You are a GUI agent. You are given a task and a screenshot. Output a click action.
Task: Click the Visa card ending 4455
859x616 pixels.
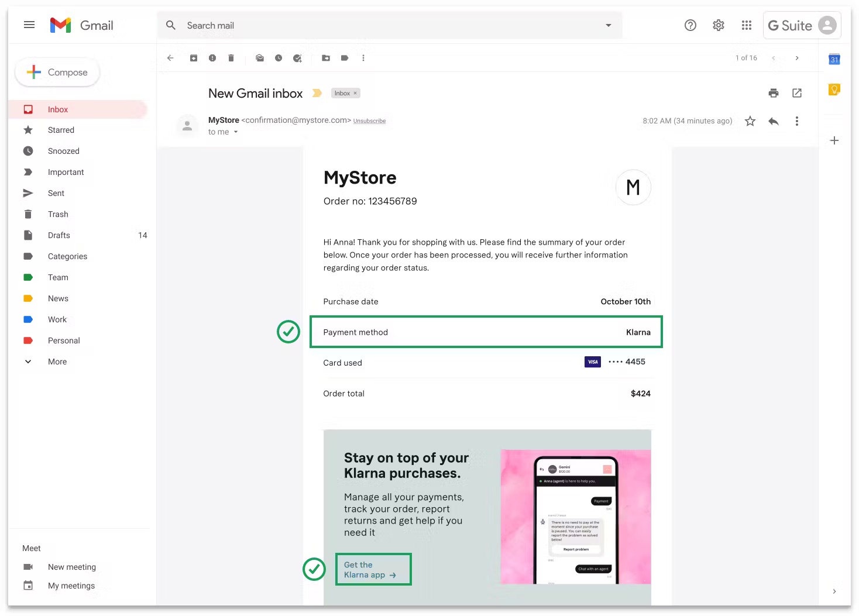tap(615, 362)
